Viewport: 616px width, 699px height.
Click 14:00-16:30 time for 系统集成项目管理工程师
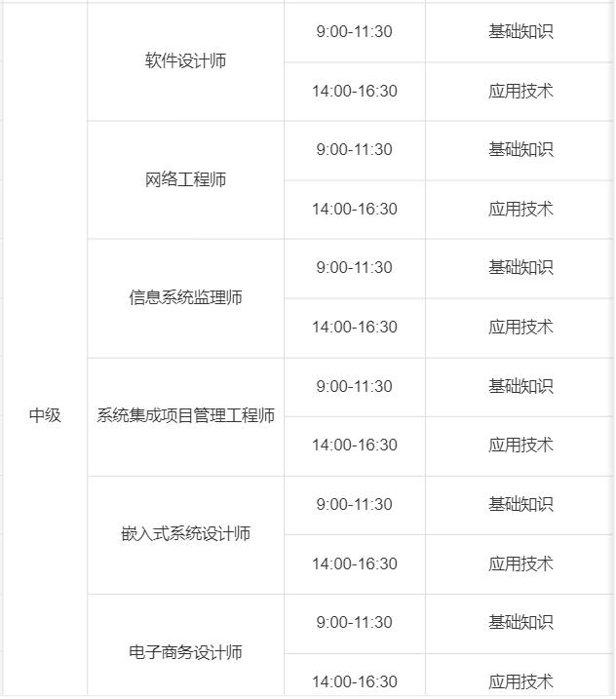coord(355,445)
